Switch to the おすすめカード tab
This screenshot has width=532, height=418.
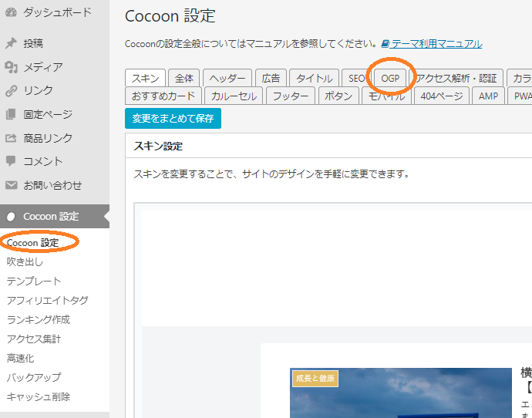tap(163, 96)
